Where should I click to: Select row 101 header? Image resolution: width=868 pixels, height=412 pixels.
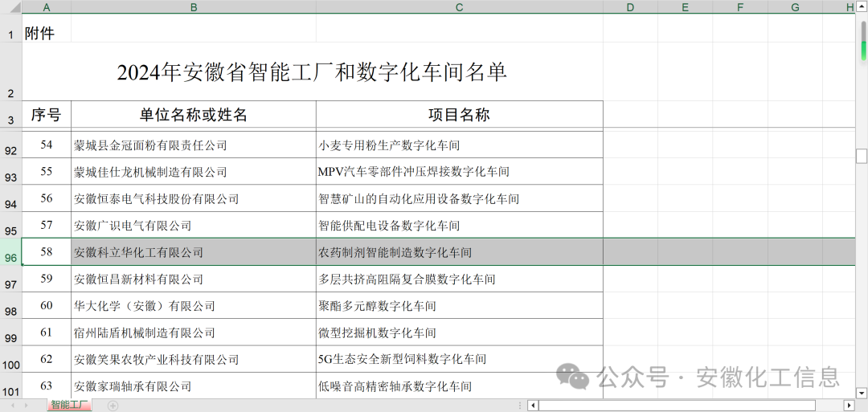[11, 385]
